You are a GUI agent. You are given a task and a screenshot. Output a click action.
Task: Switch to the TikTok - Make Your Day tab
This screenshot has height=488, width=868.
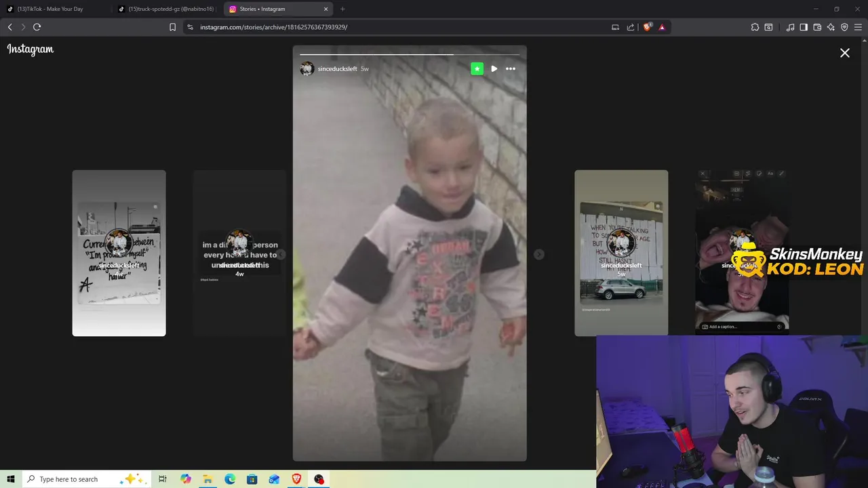coord(54,9)
